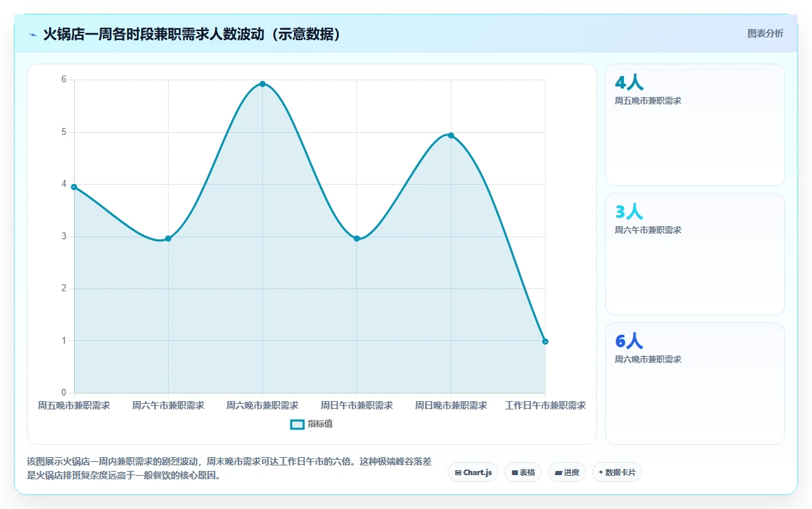Click x-axis label 周六午市兼职需求
The image size is (812, 509).
pos(168,405)
